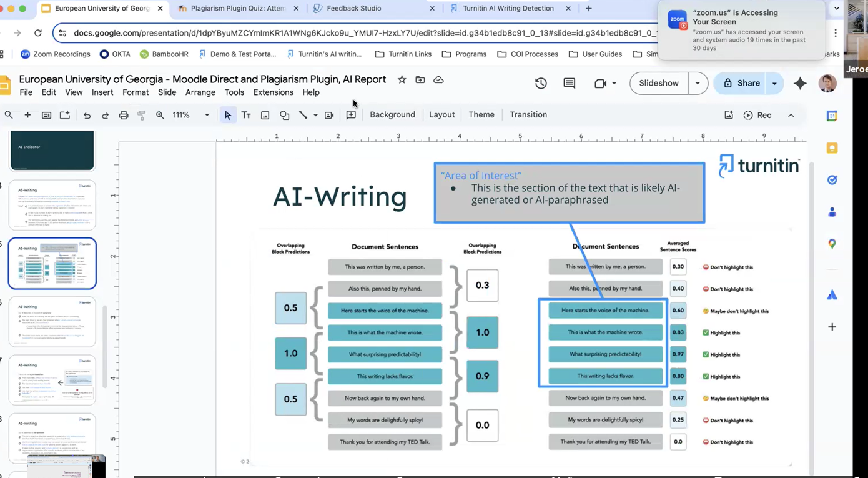Click the print icon
868x478 pixels.
124,115
